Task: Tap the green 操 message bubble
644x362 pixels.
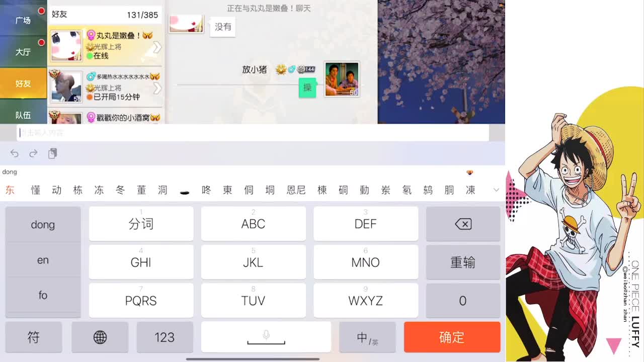Action: tap(307, 87)
